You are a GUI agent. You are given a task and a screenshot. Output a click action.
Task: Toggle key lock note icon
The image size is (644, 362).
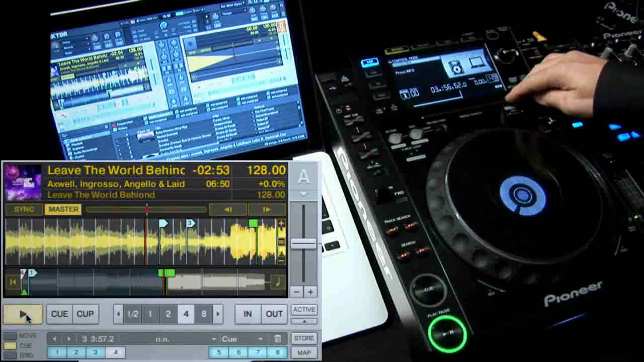[x=277, y=282]
